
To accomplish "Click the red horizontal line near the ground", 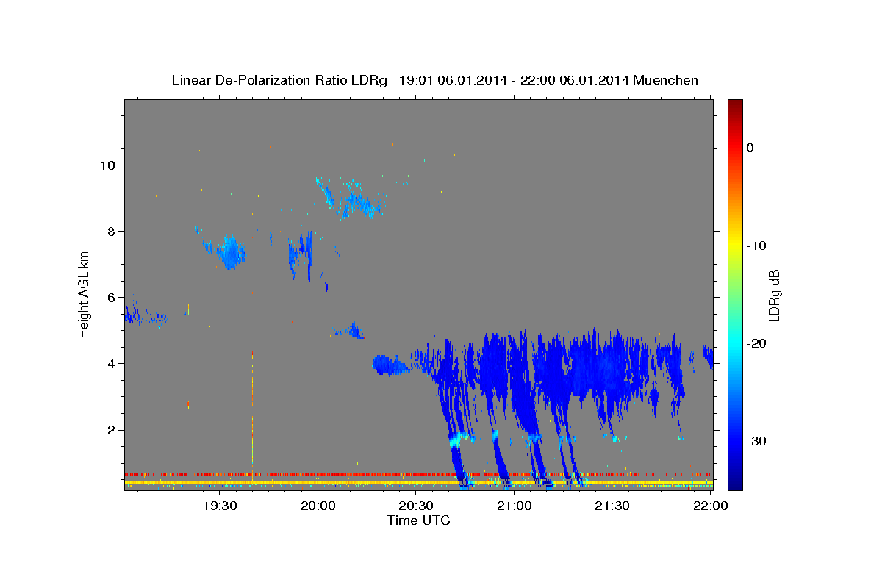I will [x=418, y=474].
